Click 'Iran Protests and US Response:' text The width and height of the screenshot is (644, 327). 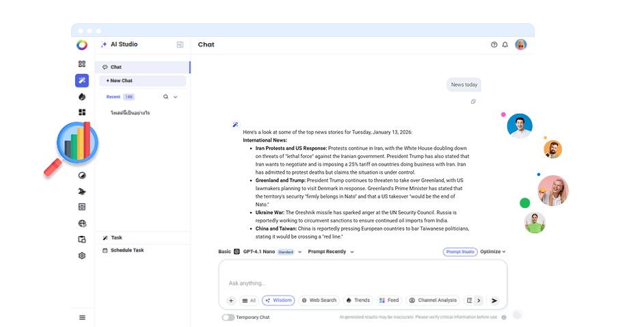pos(291,148)
